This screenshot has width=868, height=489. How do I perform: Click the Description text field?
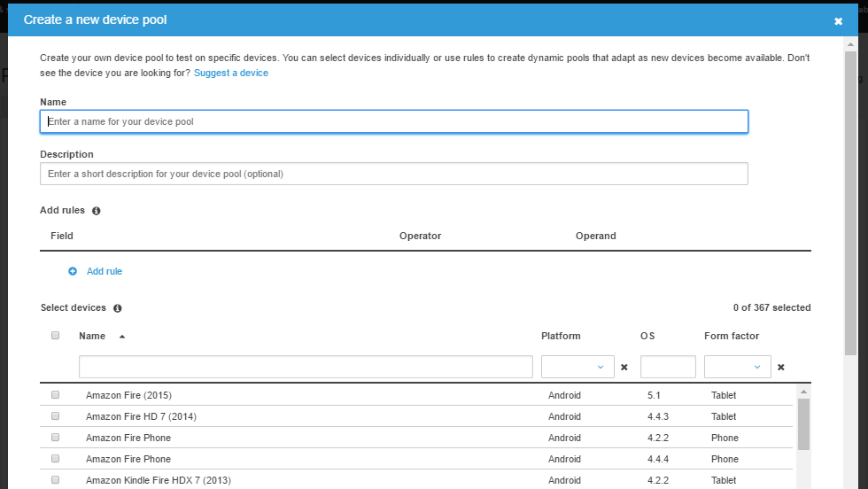(394, 174)
